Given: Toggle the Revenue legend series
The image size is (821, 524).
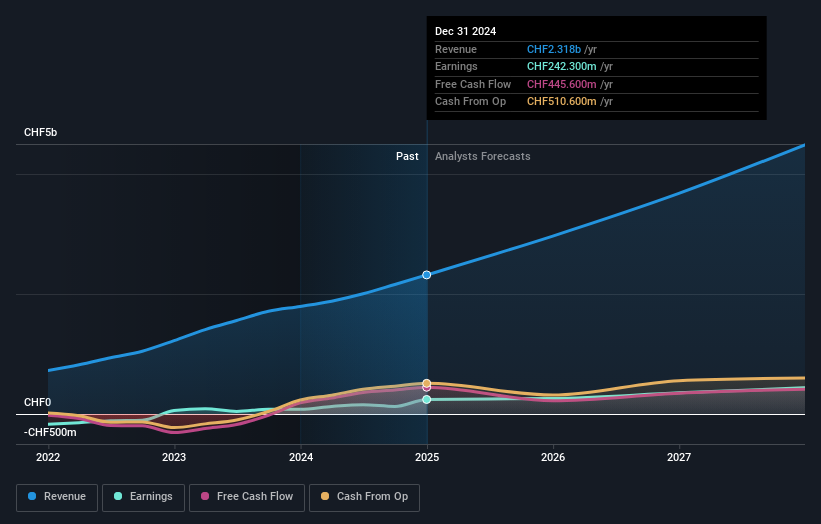Looking at the screenshot, I should (x=57, y=497).
